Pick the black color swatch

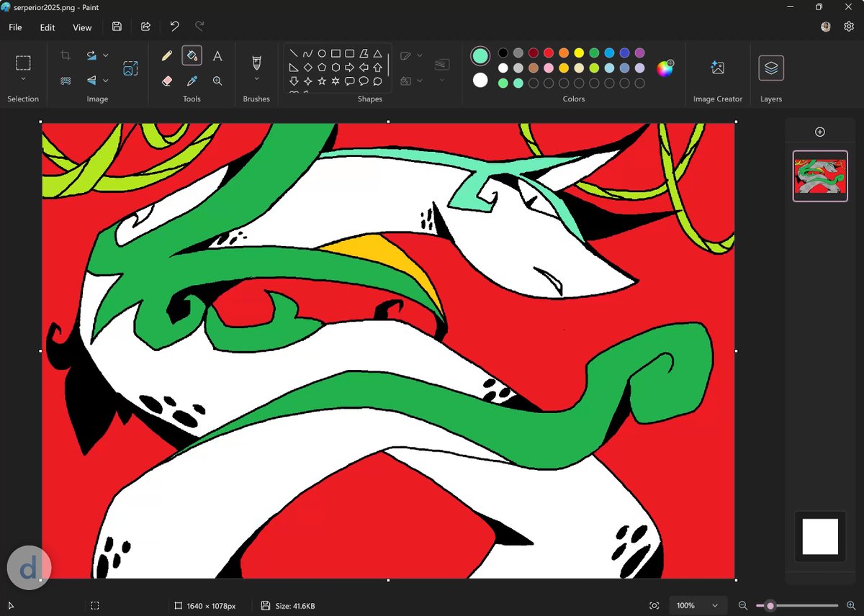[x=503, y=53]
